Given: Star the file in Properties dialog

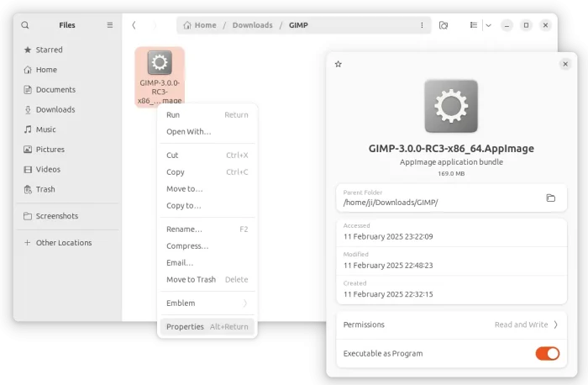Looking at the screenshot, I should click(x=339, y=64).
